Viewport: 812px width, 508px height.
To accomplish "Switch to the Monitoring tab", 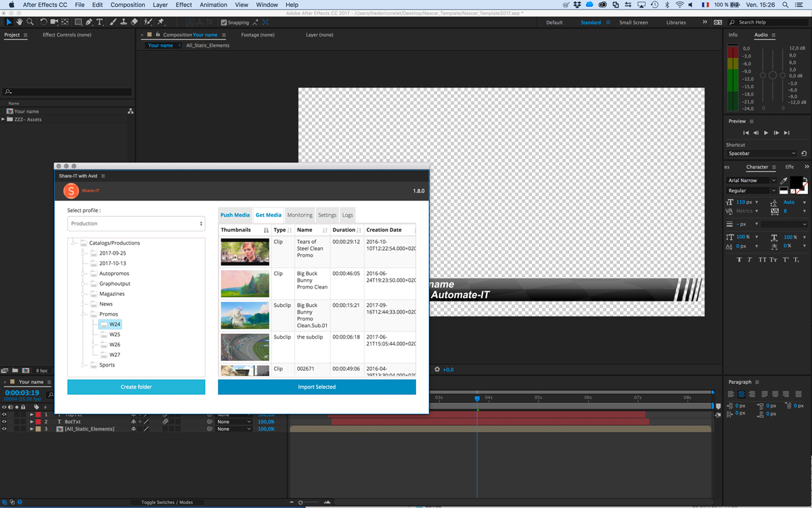I will (300, 215).
